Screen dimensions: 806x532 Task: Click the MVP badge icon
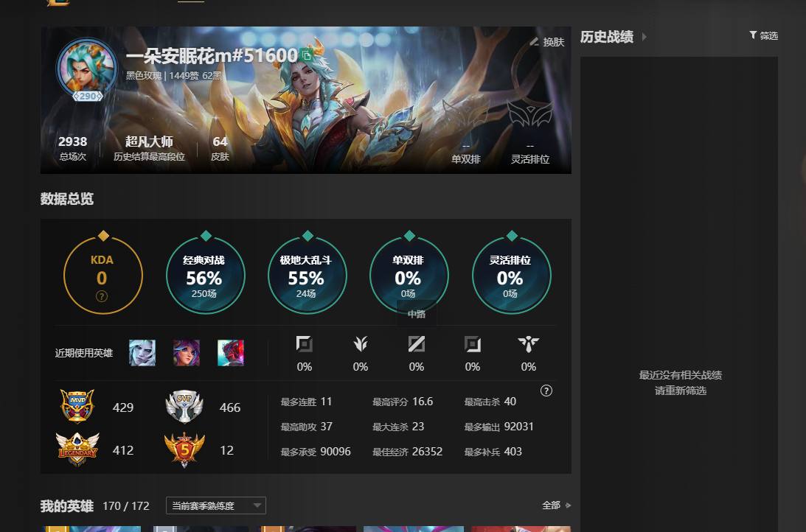point(77,406)
